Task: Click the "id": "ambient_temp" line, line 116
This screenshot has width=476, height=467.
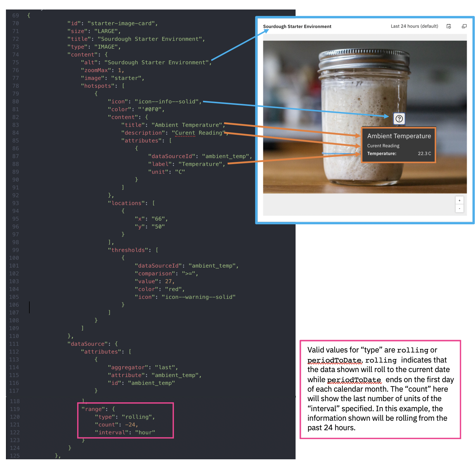Action: (141, 383)
